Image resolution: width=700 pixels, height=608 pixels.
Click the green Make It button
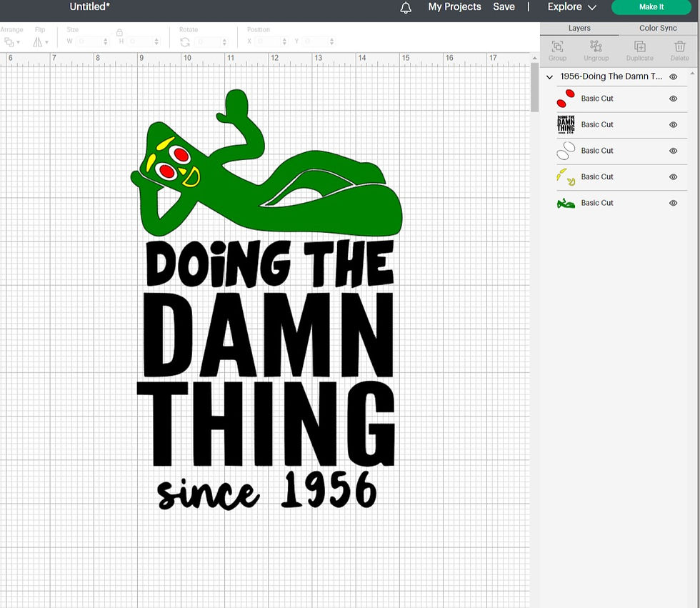pos(651,7)
